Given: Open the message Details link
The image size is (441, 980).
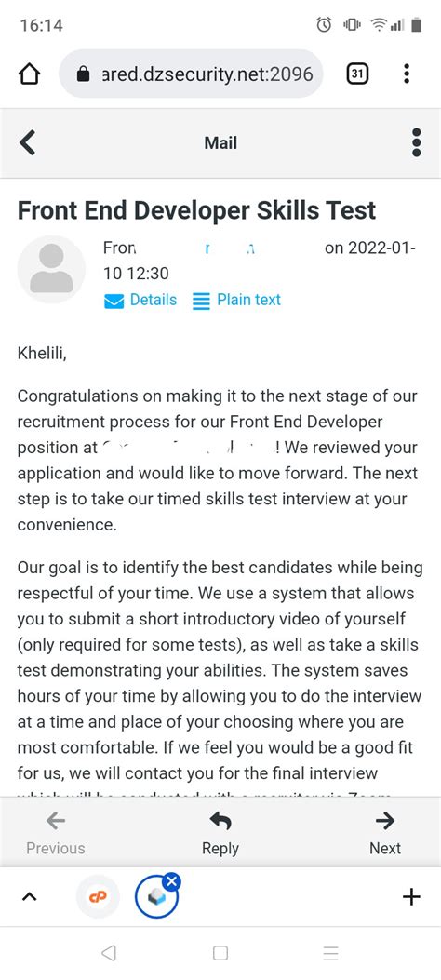Looking at the screenshot, I should pyautogui.click(x=153, y=300).
